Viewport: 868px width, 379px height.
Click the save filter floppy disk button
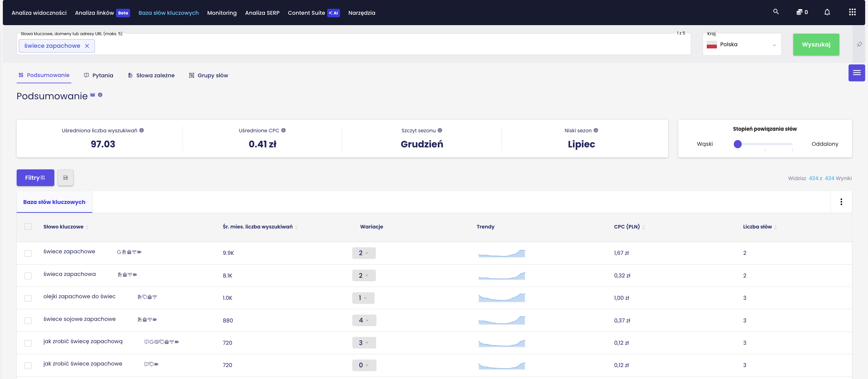[65, 178]
